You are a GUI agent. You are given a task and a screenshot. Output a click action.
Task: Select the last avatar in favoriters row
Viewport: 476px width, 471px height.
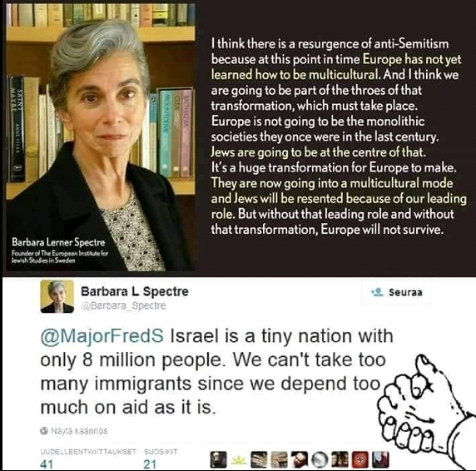380,460
